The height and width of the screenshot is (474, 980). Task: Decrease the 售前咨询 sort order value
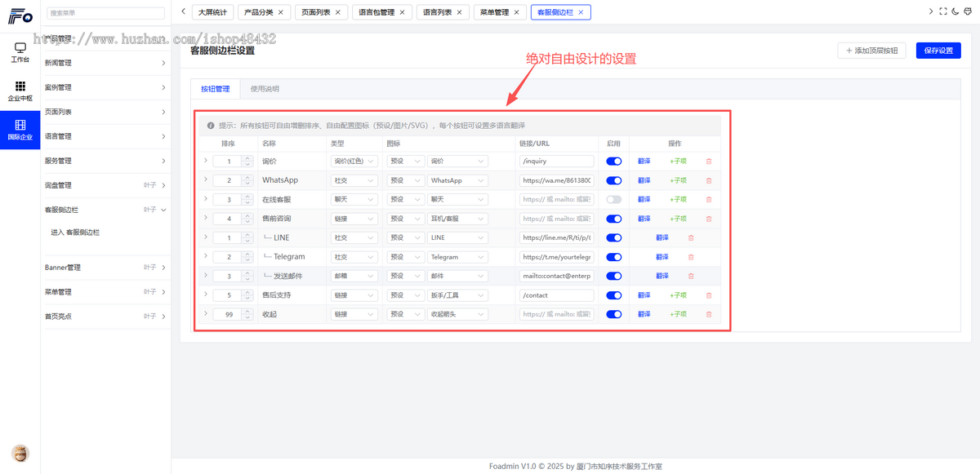247,222
